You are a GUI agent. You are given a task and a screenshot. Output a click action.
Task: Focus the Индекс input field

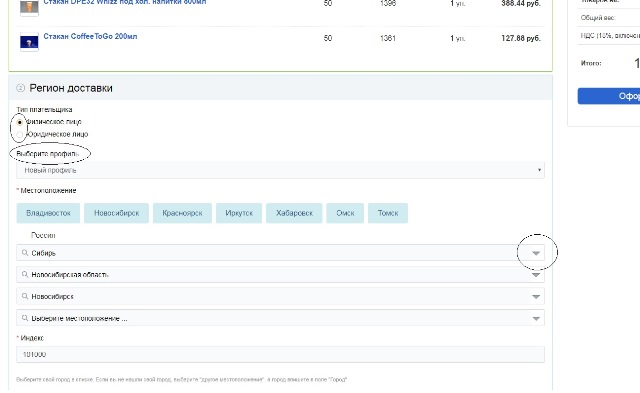coord(280,354)
